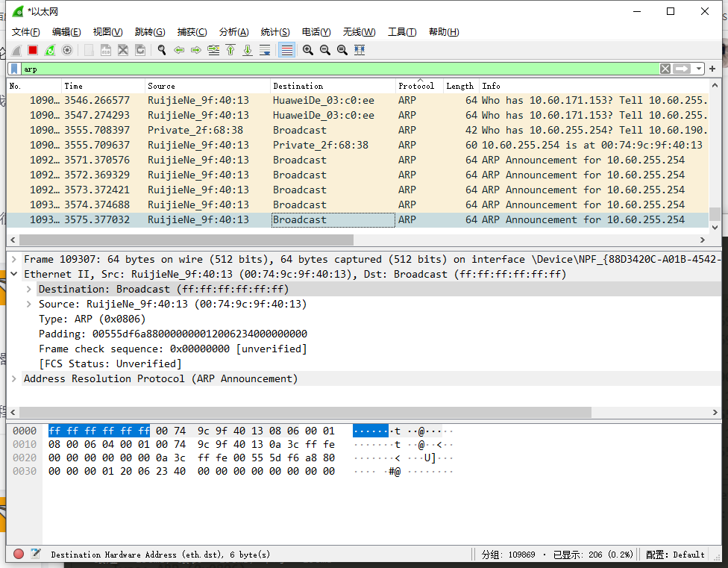Expand the Destination: Broadcast subtree
This screenshot has width=728, height=568.
(x=29, y=289)
